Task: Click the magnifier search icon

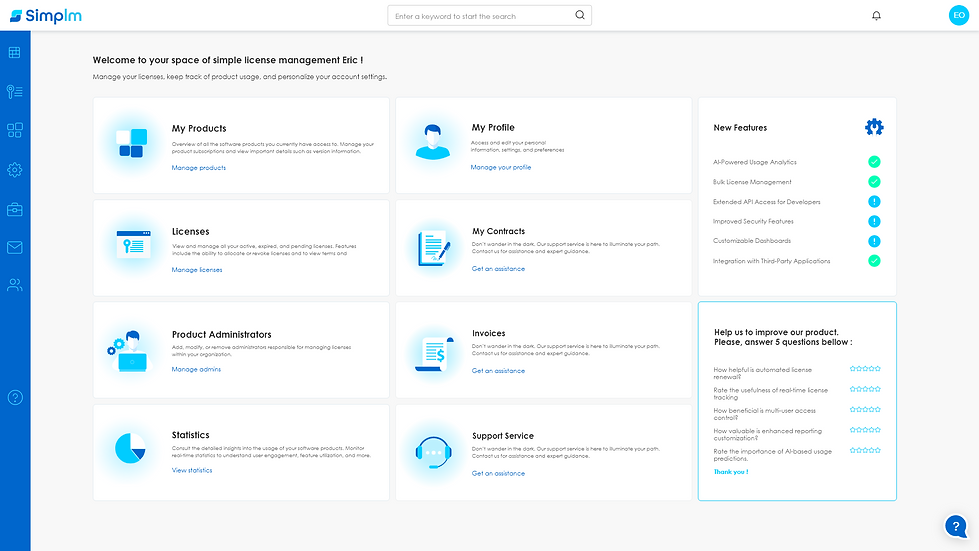Action: pyautogui.click(x=580, y=15)
